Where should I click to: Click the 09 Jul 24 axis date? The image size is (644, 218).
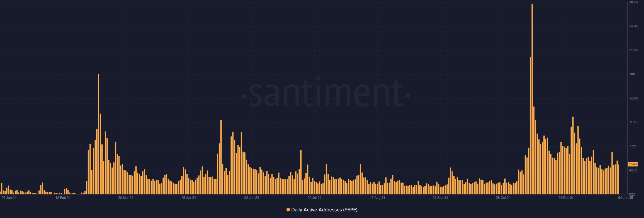click(314, 198)
